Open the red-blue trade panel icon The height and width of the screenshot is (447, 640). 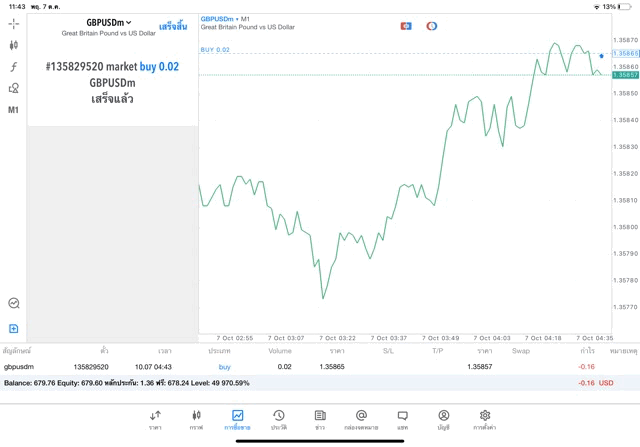pyautogui.click(x=406, y=26)
